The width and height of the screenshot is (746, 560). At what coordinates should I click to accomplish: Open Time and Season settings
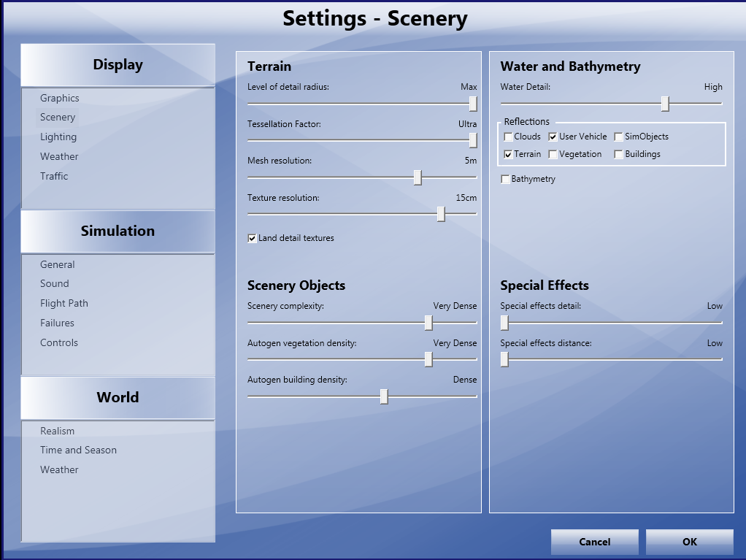[x=78, y=450]
